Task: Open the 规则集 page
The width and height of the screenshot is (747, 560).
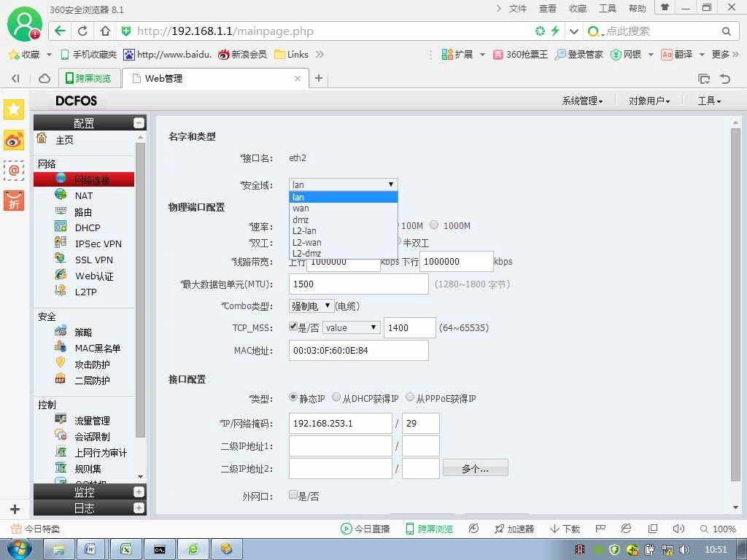Action: pyautogui.click(x=88, y=469)
